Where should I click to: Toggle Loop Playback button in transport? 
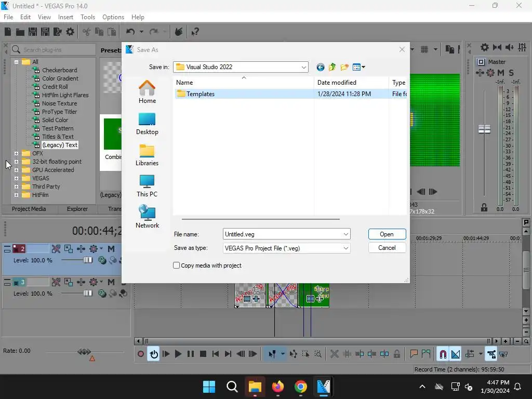click(x=154, y=354)
